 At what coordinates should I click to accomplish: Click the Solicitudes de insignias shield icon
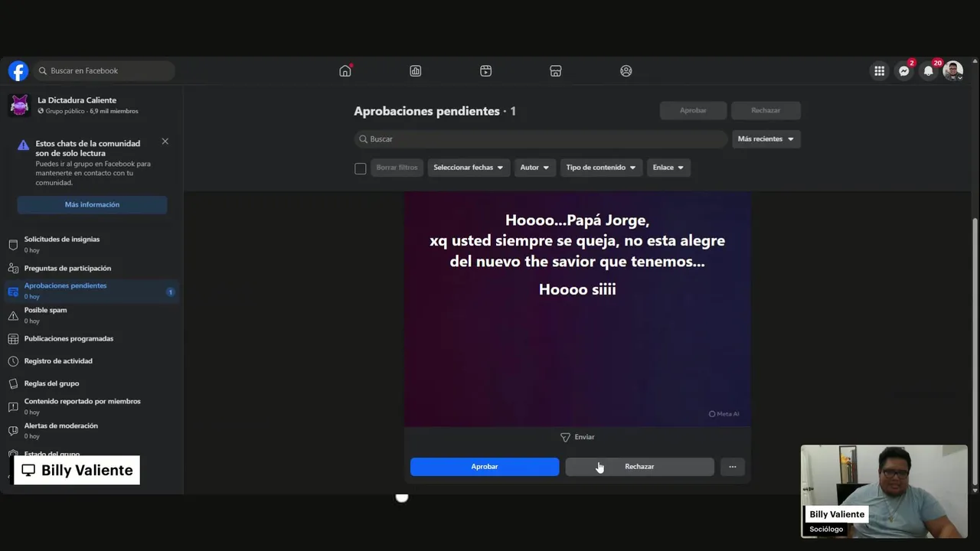pos(13,244)
